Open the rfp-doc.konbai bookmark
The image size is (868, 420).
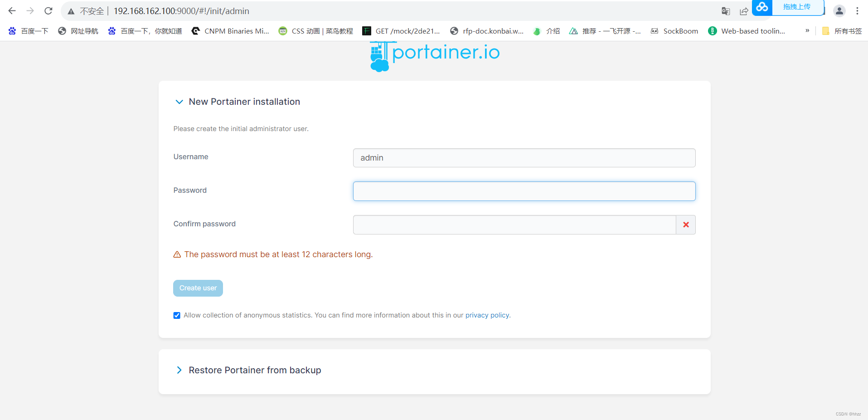click(486, 31)
